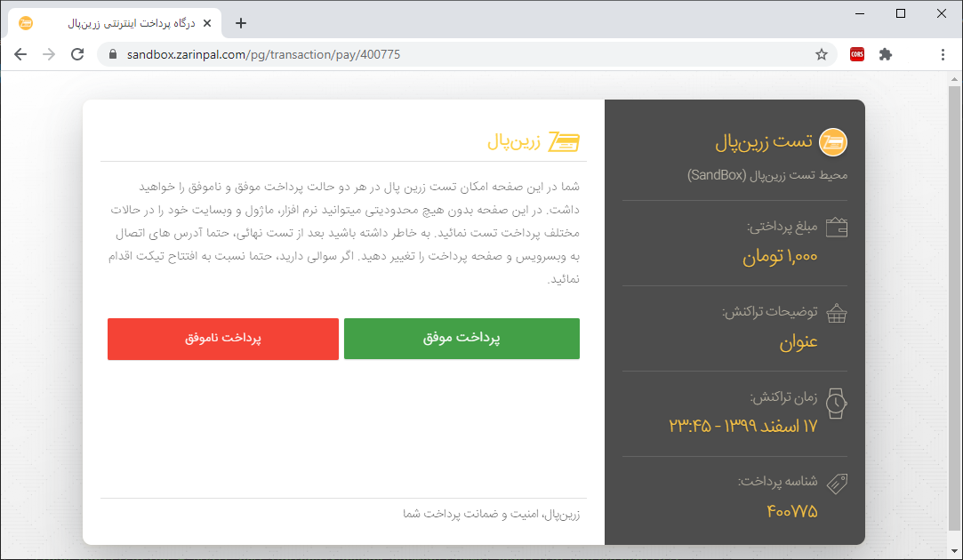This screenshot has width=963, height=560.
Task: Open the Extensions puzzle-piece menu
Action: [885, 54]
